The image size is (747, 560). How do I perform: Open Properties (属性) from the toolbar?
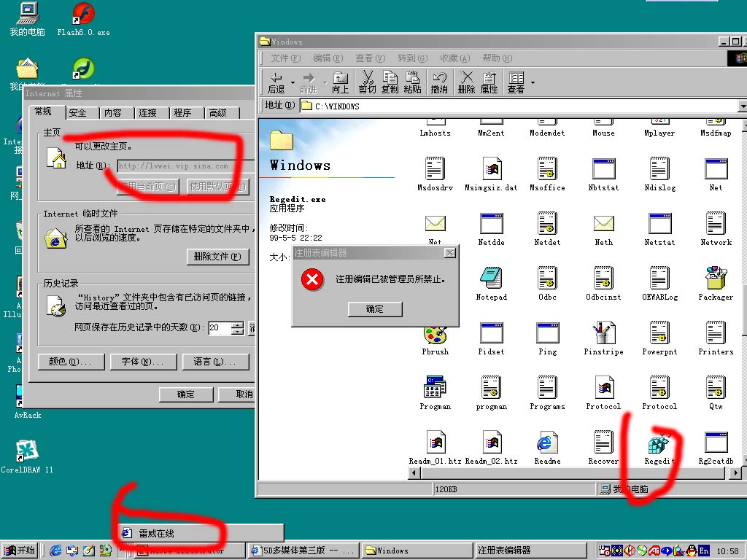(x=489, y=82)
